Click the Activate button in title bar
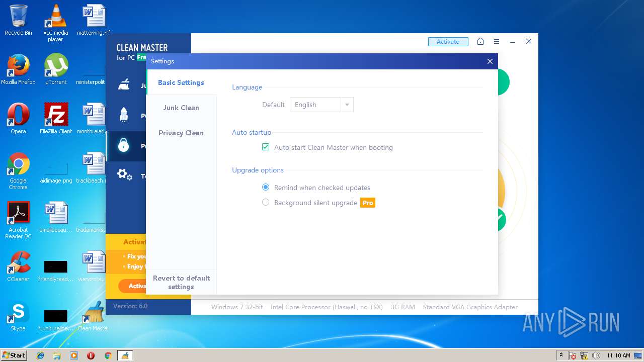 click(x=448, y=42)
